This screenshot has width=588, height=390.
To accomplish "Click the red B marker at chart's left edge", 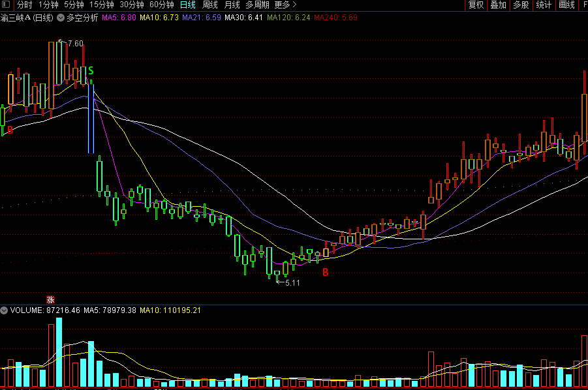I will click(x=10, y=130).
